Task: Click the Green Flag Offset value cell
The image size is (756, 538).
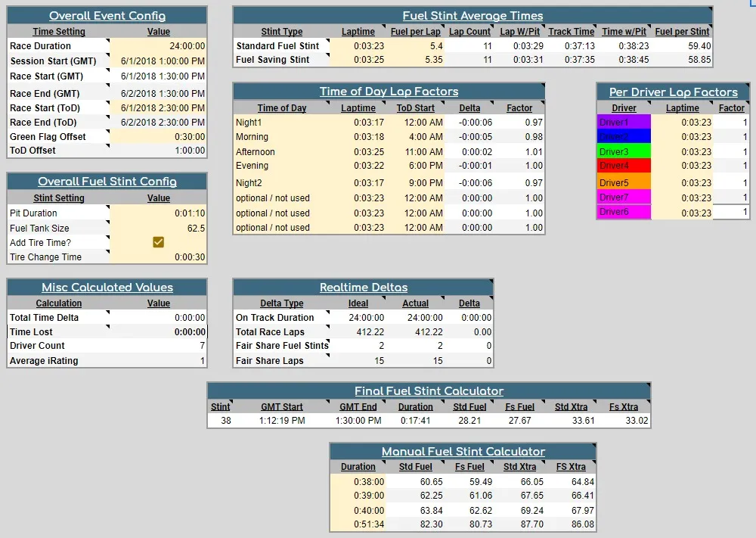Action: [x=159, y=137]
